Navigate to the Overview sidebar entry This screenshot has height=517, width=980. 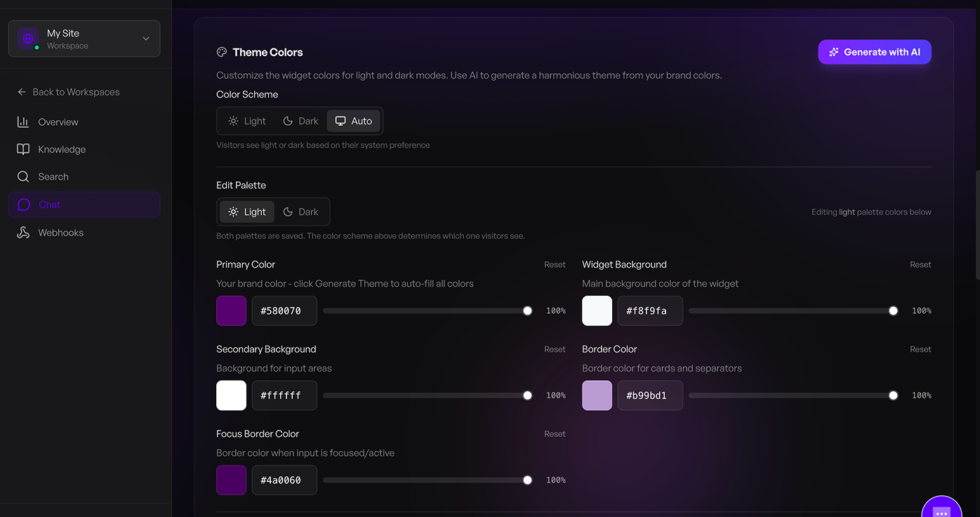pyautogui.click(x=58, y=122)
